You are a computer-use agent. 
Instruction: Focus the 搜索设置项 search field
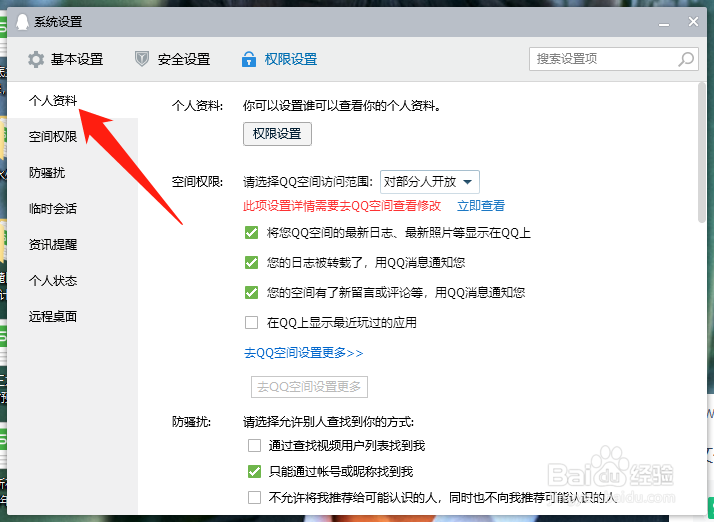point(613,59)
